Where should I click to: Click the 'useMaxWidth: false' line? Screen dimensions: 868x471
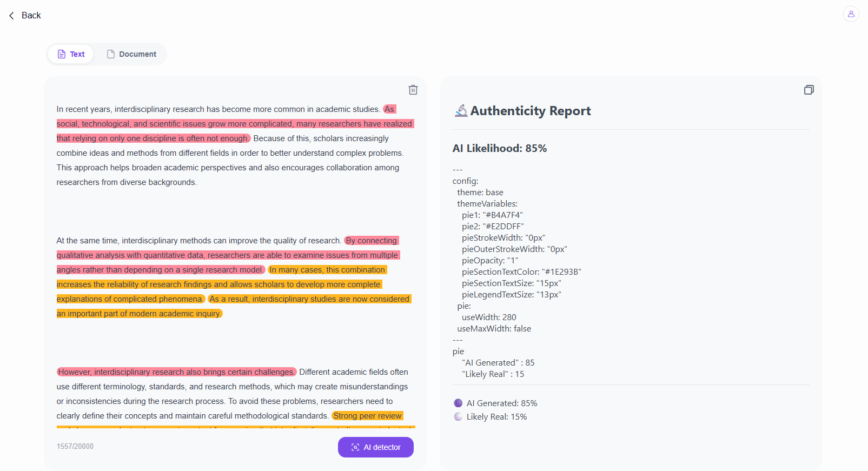point(494,328)
